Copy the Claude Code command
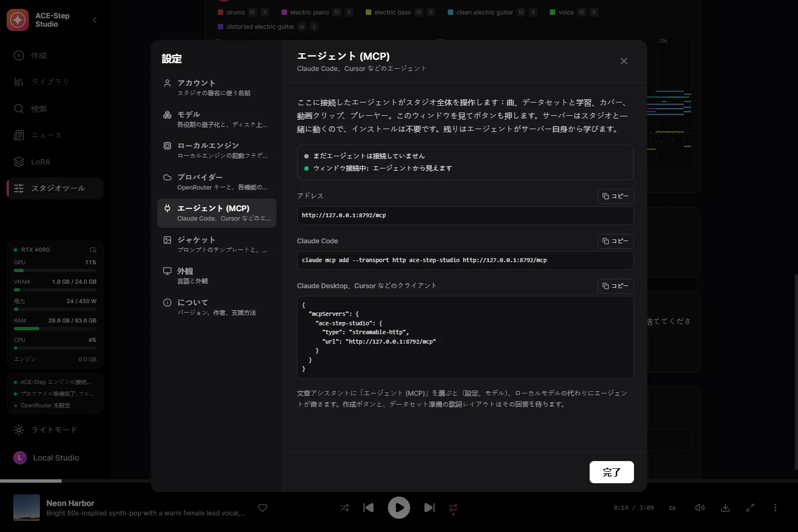 (616, 241)
